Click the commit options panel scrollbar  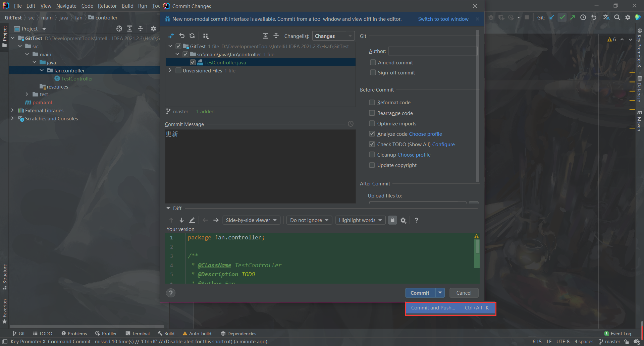tap(478, 106)
